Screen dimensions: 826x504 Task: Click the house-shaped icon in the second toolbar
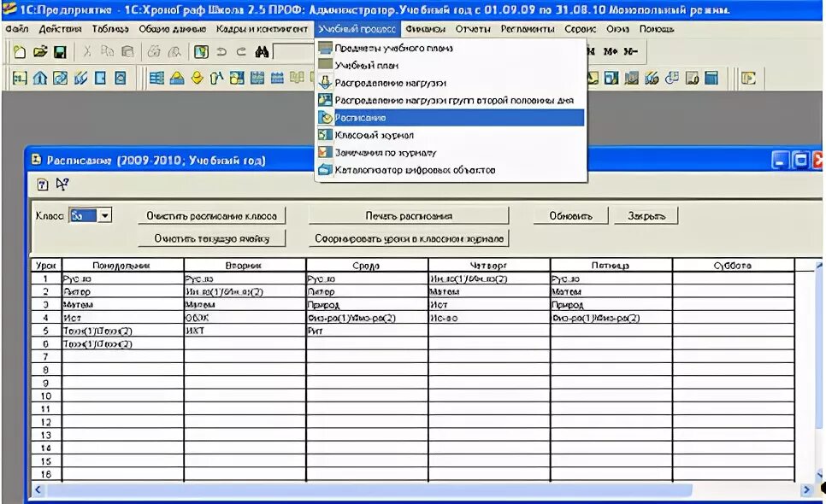point(40,79)
